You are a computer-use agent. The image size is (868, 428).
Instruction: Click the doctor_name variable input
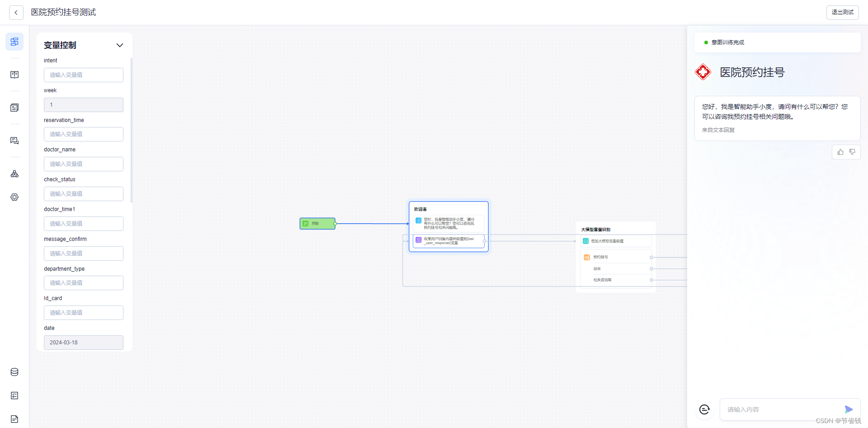click(84, 164)
